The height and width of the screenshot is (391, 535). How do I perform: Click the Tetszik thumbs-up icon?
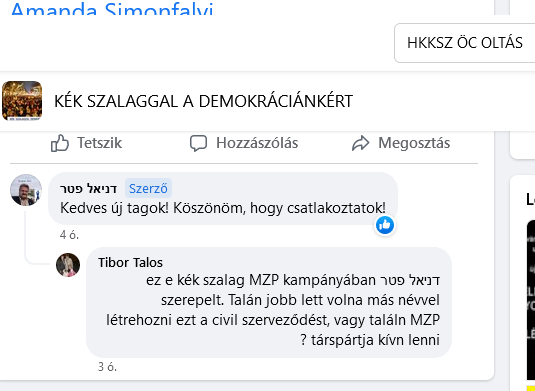60,143
